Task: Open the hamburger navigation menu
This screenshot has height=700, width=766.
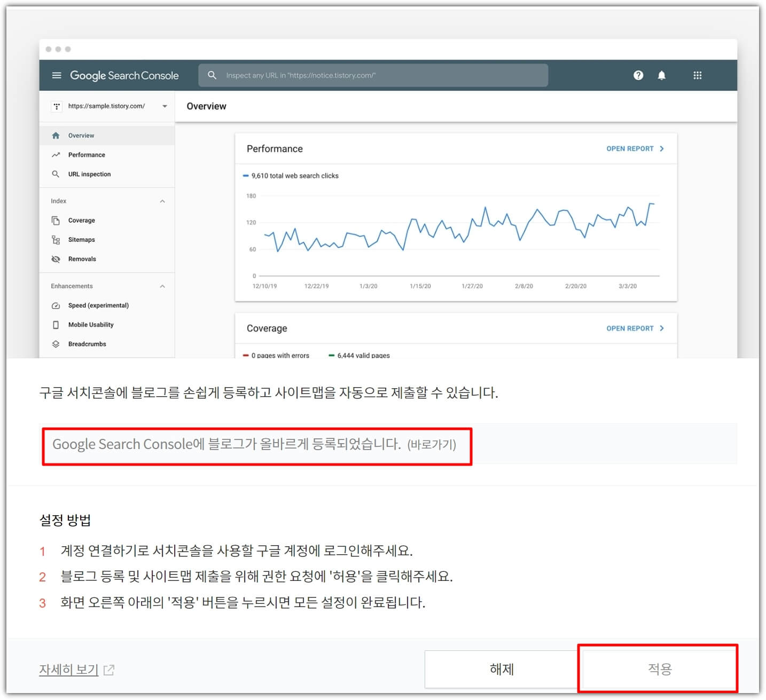Action: click(x=57, y=75)
